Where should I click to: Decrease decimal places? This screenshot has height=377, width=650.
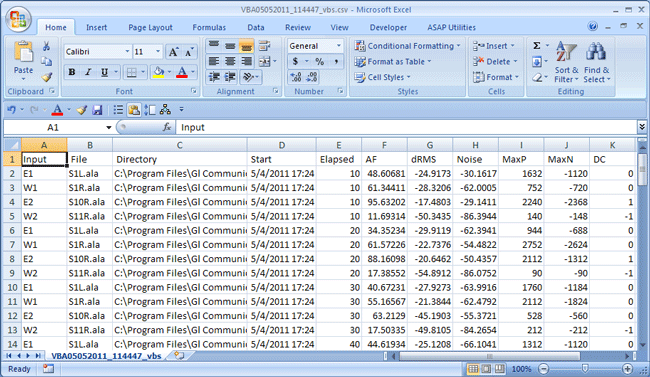click(x=312, y=77)
